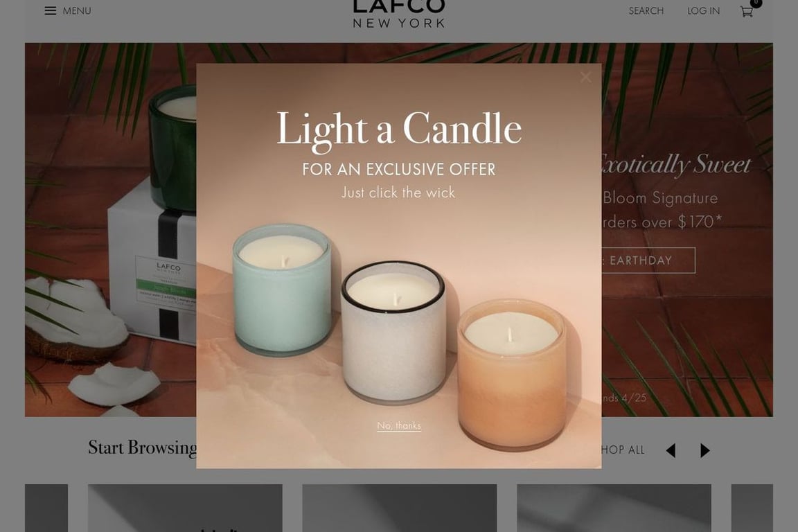Select the right product thumbnail card
Screen dimensions: 798x532
point(614,508)
